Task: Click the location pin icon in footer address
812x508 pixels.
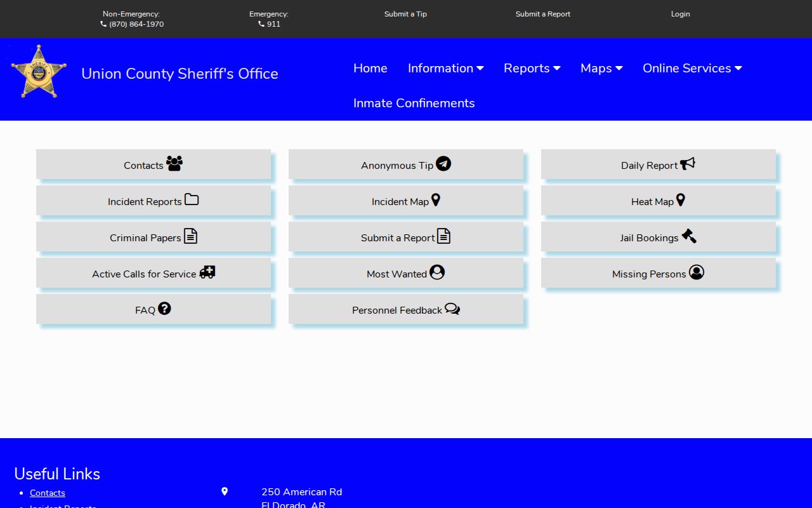Action: (224, 491)
